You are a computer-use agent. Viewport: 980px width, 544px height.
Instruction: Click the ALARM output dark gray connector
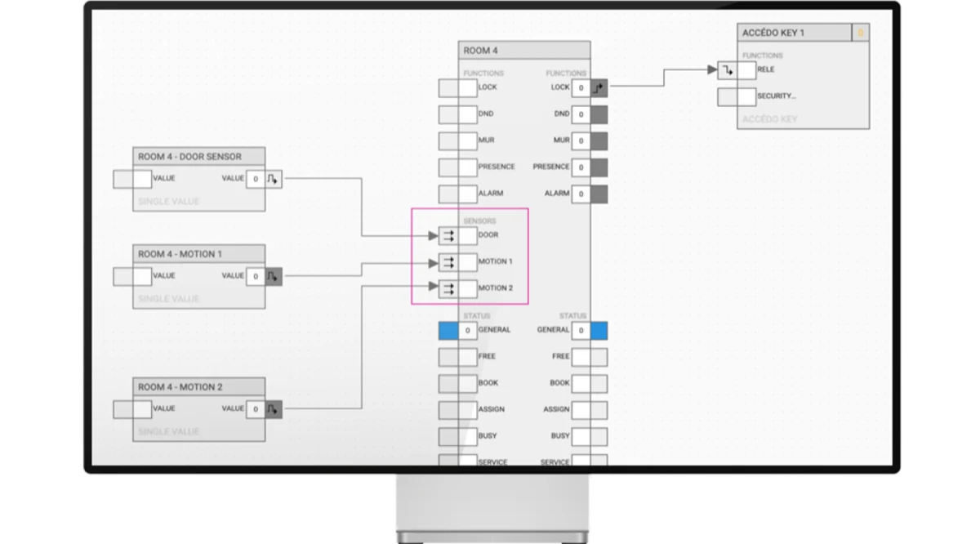(599, 194)
